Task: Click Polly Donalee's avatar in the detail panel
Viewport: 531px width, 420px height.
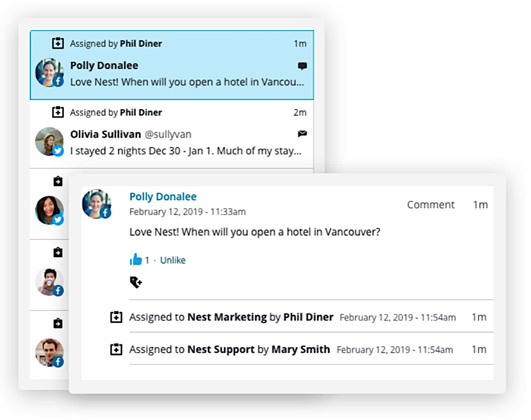Action: pos(96,204)
